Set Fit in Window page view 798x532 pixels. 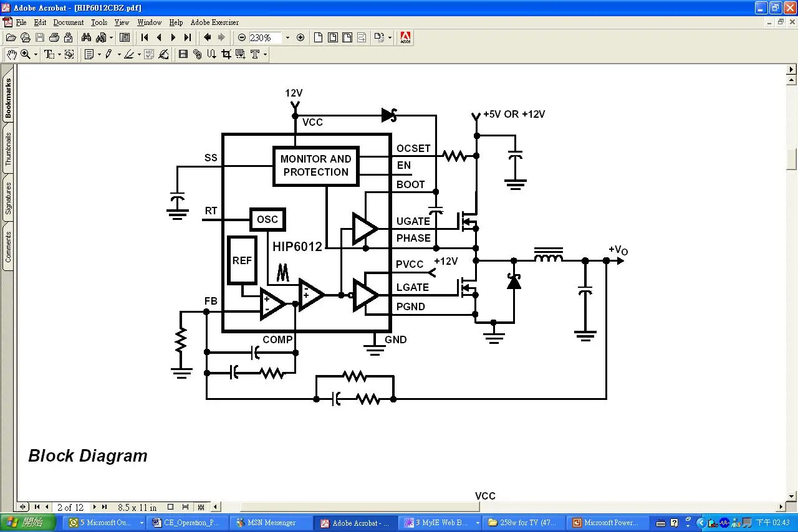click(333, 37)
